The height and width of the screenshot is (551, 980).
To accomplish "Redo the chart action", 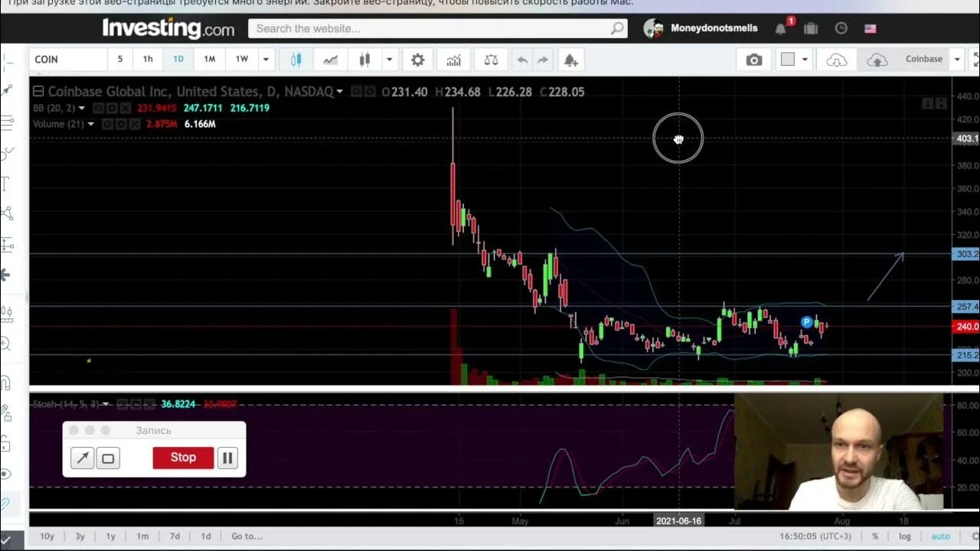I will pyautogui.click(x=543, y=60).
